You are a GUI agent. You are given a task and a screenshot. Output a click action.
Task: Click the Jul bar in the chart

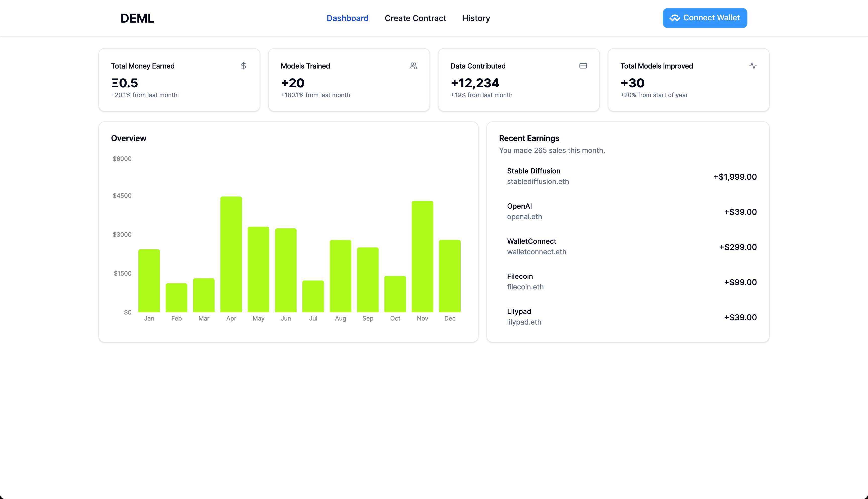point(313,296)
